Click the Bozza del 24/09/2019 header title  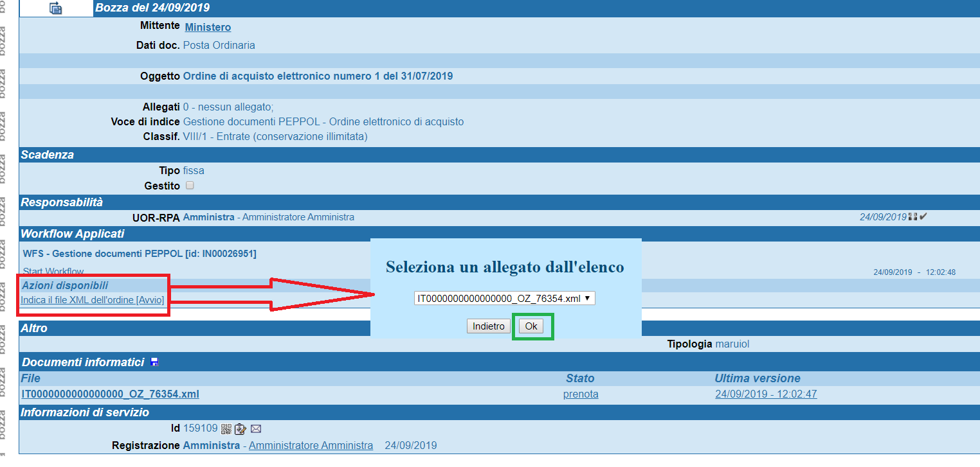152,8
